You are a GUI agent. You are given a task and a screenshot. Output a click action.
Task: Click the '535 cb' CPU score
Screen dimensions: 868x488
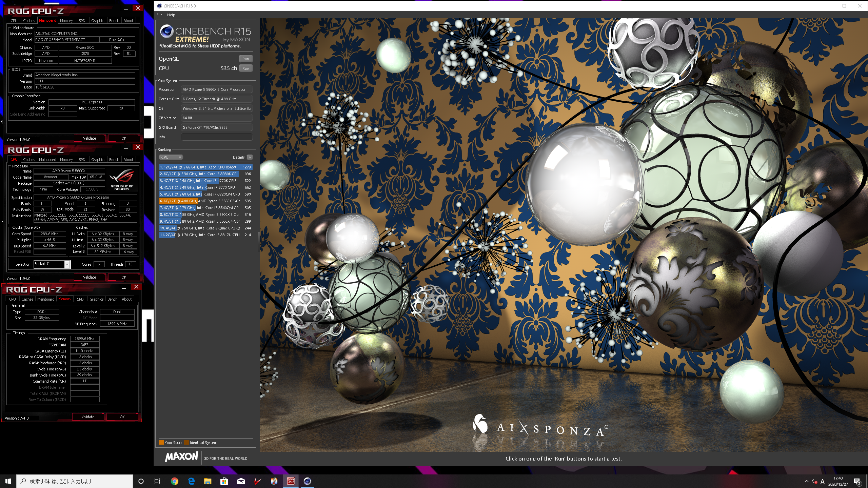[x=229, y=68]
